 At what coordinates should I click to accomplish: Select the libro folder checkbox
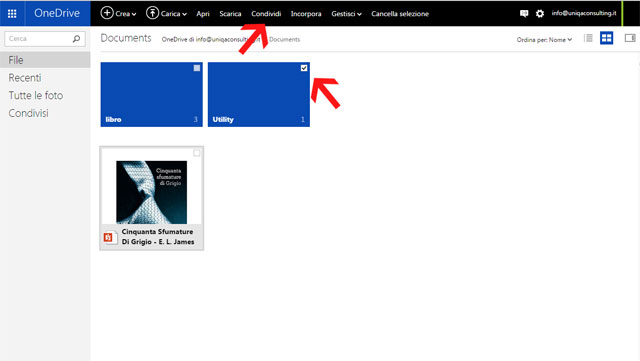(197, 68)
